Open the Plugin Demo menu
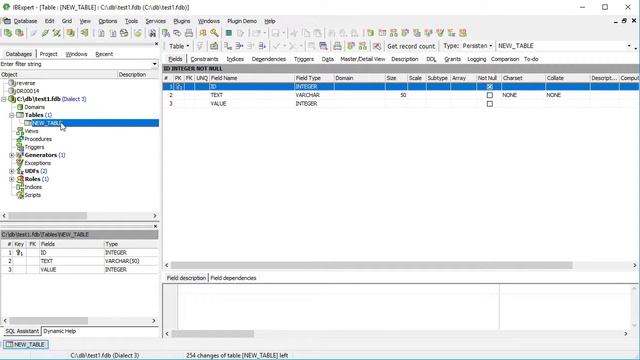 click(242, 21)
